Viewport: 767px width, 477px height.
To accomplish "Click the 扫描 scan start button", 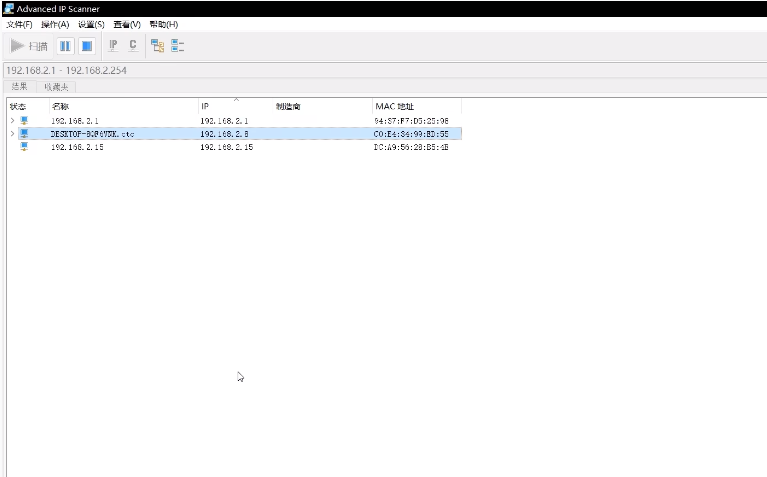I will tap(29, 46).
